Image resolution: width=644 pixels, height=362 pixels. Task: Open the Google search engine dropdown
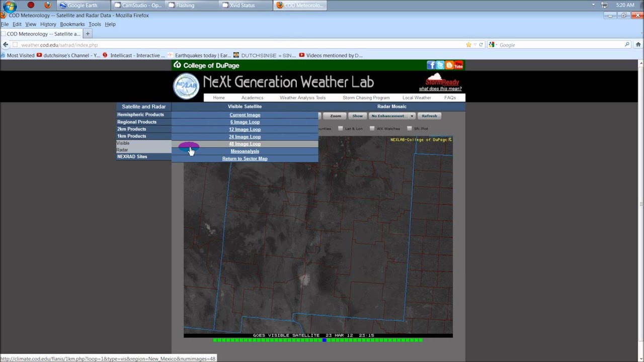(493, 45)
